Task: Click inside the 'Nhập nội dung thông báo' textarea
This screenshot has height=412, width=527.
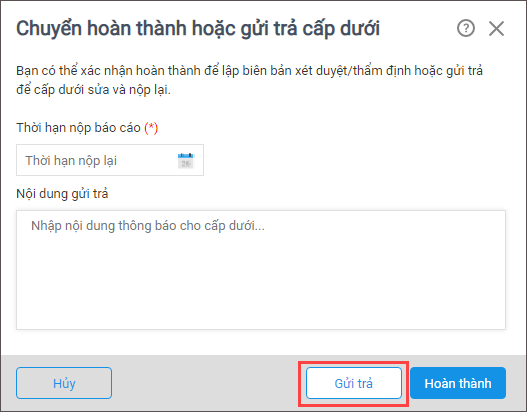Action: coord(261,270)
